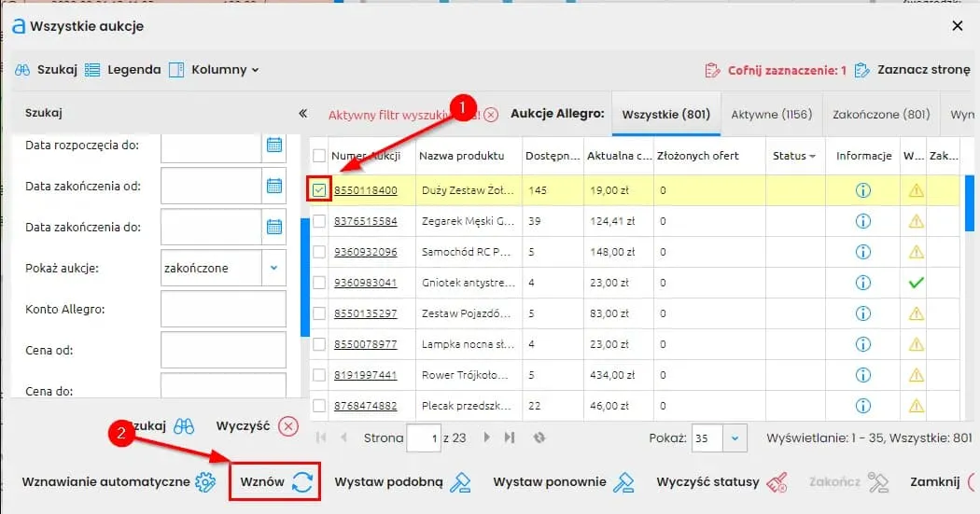This screenshot has width=980, height=514.
Task: Expand Pokaż aukcje dropdown arrow
Action: coord(273,268)
